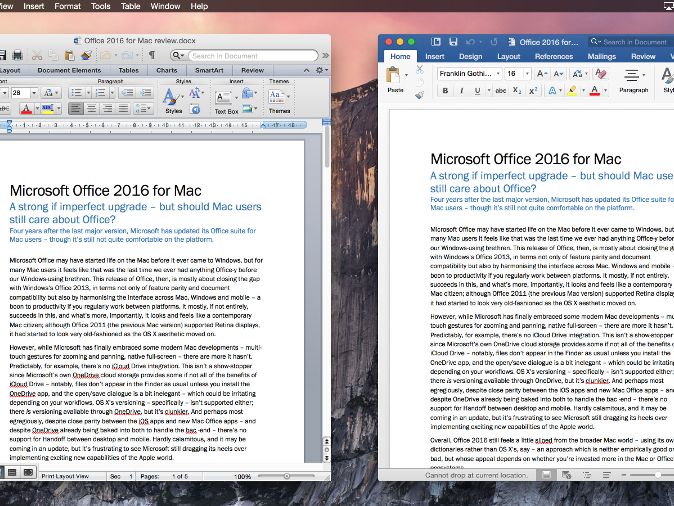Toggle Bold in the Word 2016 ribbon
The width and height of the screenshot is (674, 506).
(x=445, y=91)
